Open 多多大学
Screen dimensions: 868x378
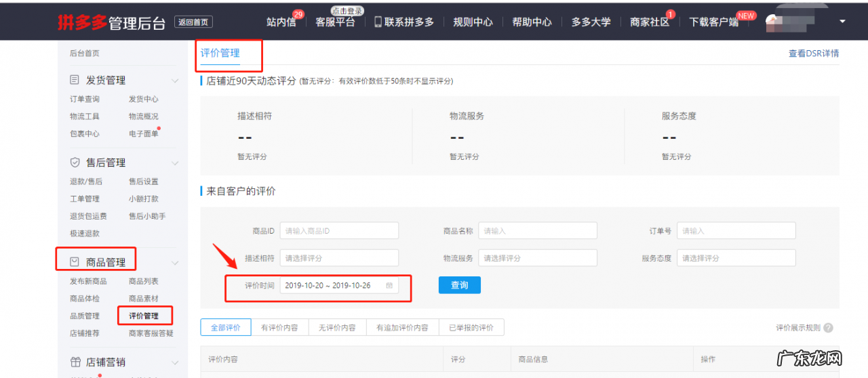(x=591, y=22)
